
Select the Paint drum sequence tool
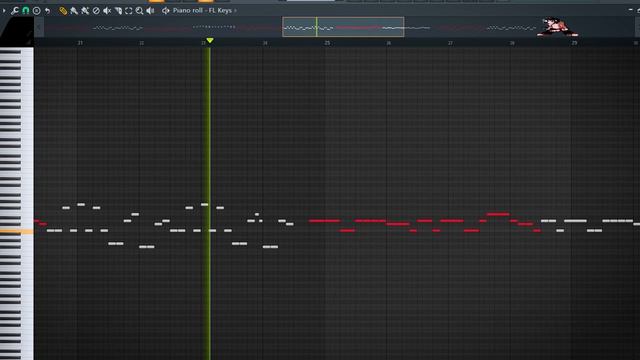85,11
